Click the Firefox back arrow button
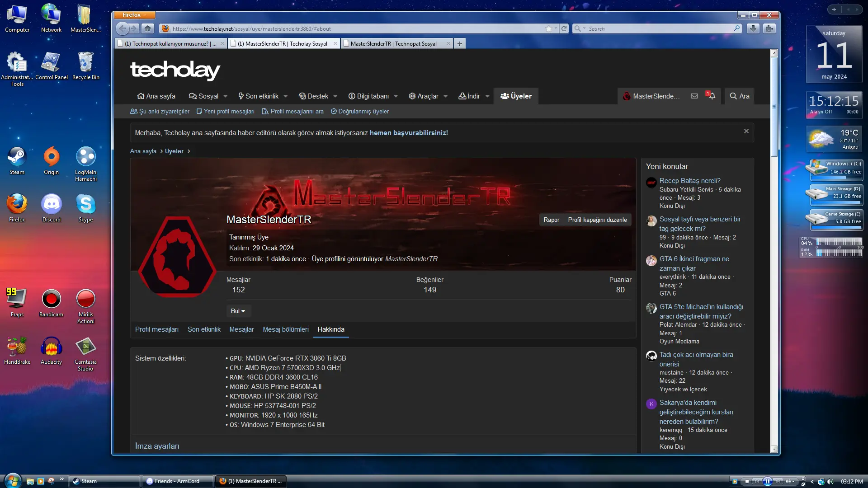Viewport: 868px width, 488px height. [122, 28]
